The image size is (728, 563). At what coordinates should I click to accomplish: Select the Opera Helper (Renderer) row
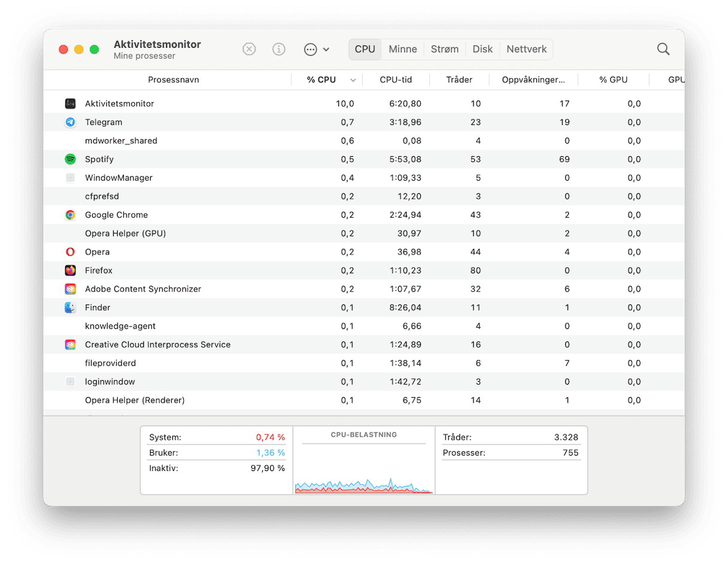tap(364, 400)
